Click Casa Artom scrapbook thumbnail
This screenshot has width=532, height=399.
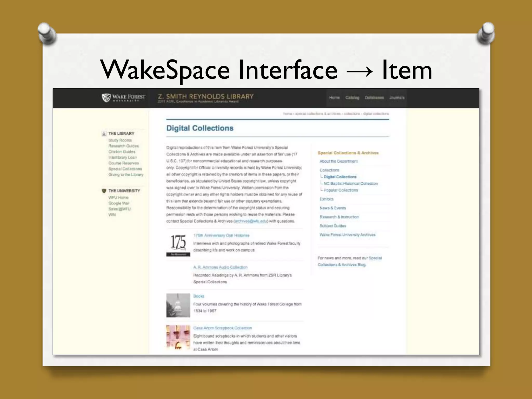[178, 337]
